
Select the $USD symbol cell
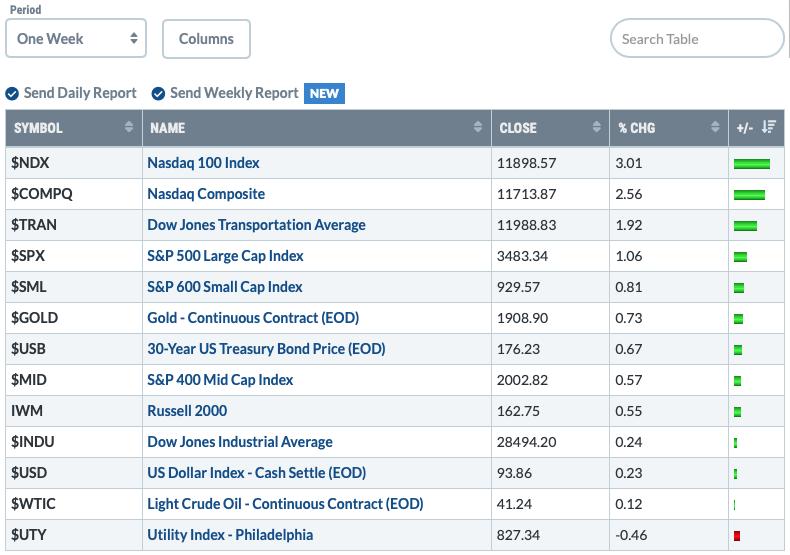74,473
